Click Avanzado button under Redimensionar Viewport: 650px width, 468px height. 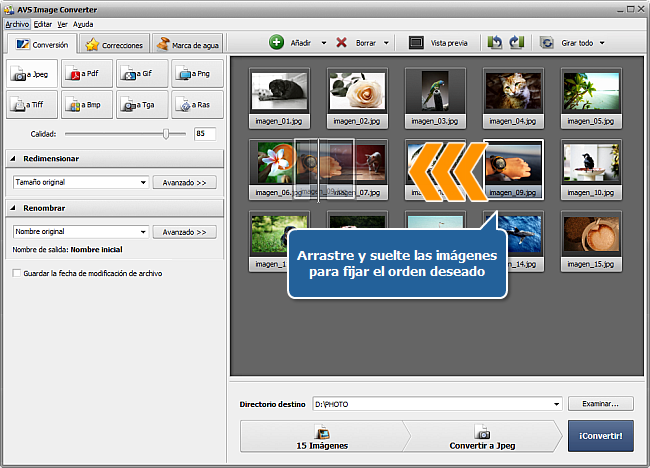pyautogui.click(x=184, y=182)
